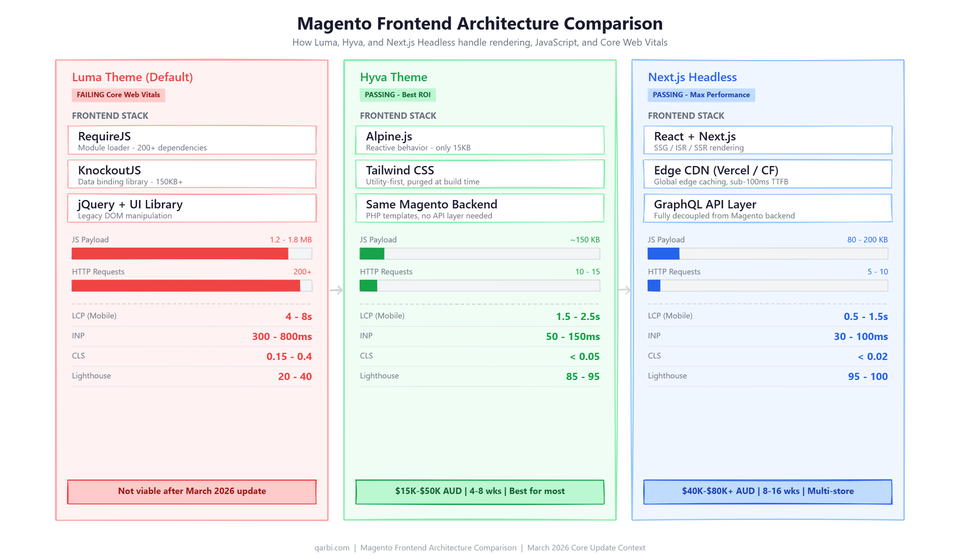Click the '1.2 - 1.8 MB' value
This screenshot has width=960, height=560.
tap(291, 240)
